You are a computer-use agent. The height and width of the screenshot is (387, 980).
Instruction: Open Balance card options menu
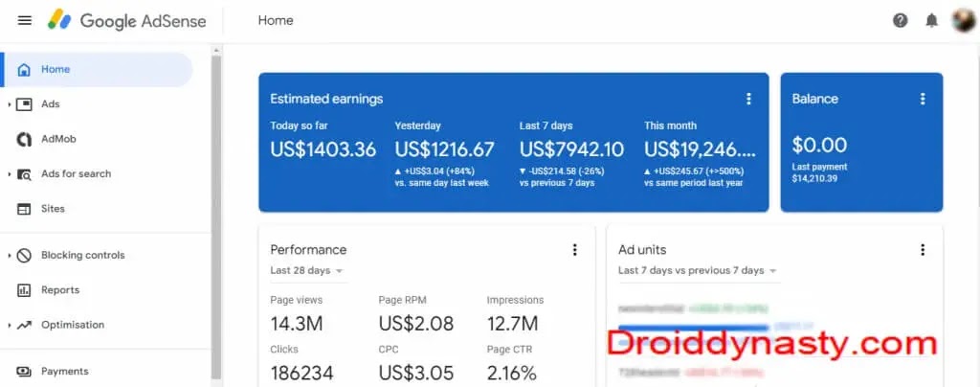click(x=923, y=99)
